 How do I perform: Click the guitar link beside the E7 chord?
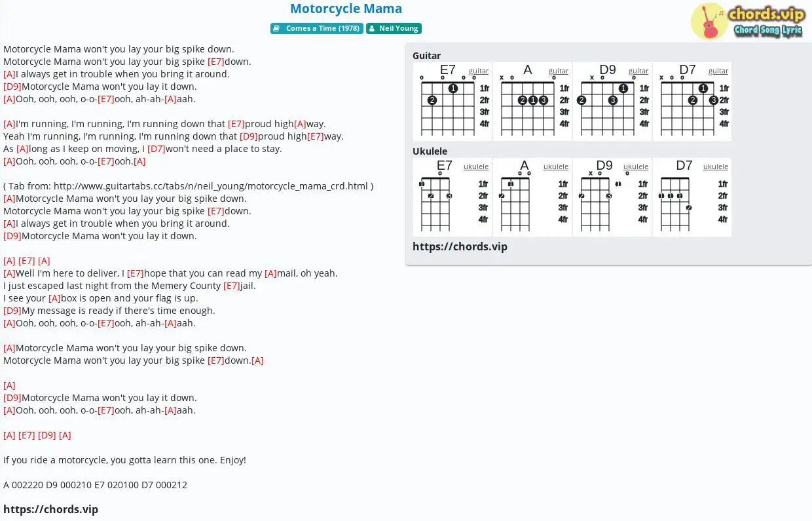tap(479, 71)
